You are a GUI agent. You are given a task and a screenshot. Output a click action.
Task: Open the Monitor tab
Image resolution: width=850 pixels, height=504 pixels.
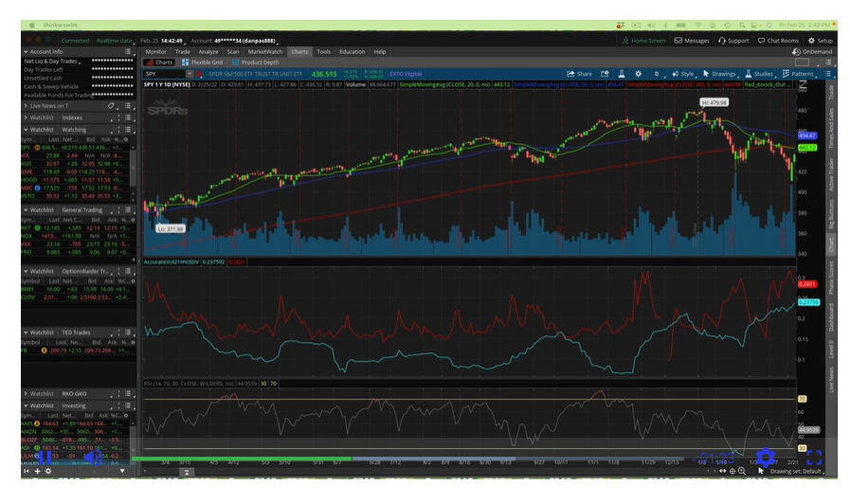click(155, 52)
